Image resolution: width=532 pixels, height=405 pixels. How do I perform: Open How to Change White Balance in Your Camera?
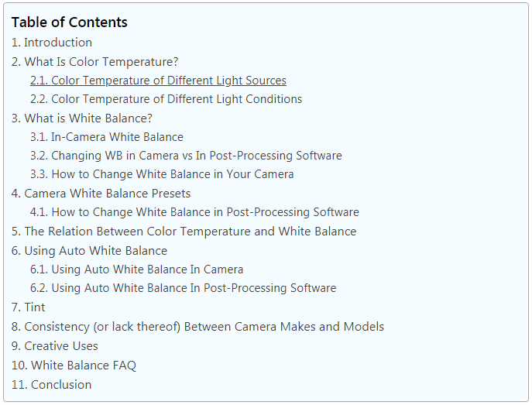click(x=162, y=174)
